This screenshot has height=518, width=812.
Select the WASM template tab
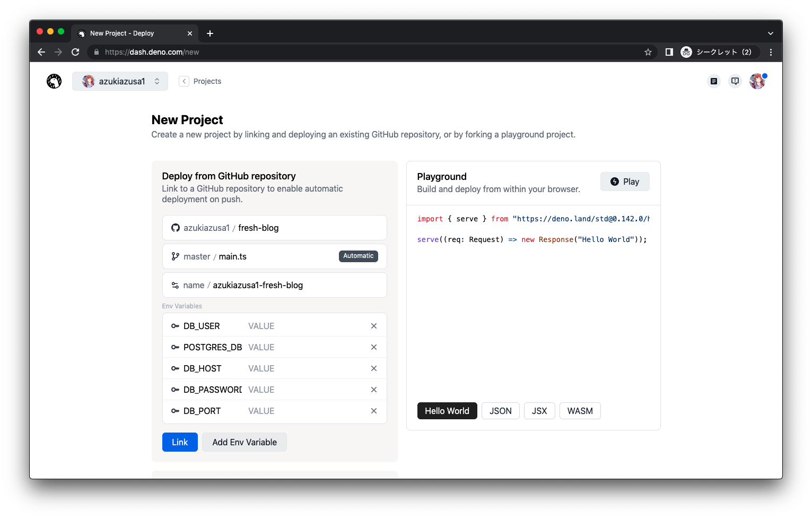point(580,411)
